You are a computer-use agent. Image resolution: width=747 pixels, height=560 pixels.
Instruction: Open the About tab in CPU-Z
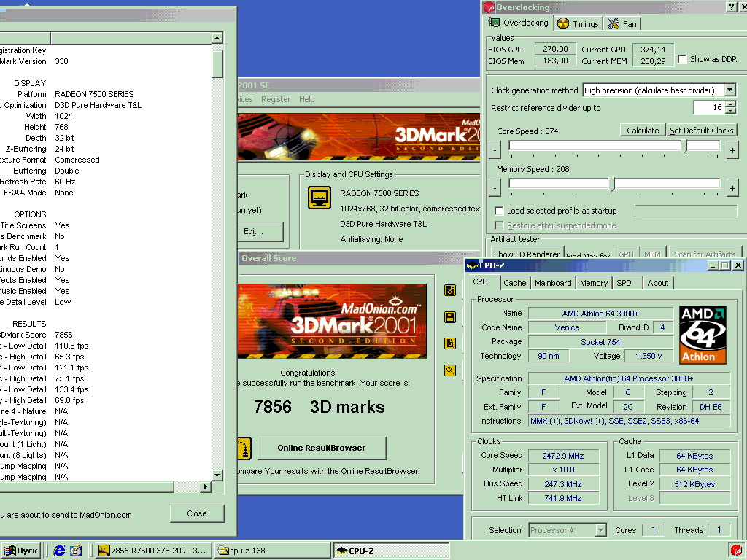point(658,283)
